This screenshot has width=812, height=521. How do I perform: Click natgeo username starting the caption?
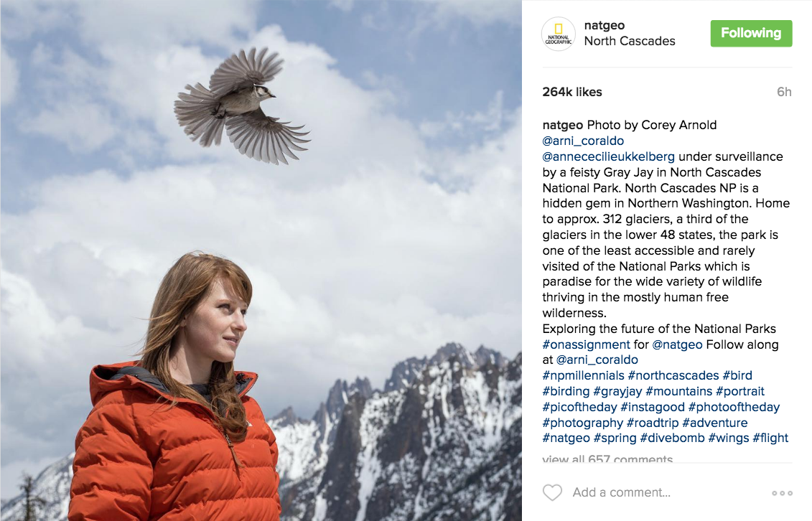click(x=563, y=125)
